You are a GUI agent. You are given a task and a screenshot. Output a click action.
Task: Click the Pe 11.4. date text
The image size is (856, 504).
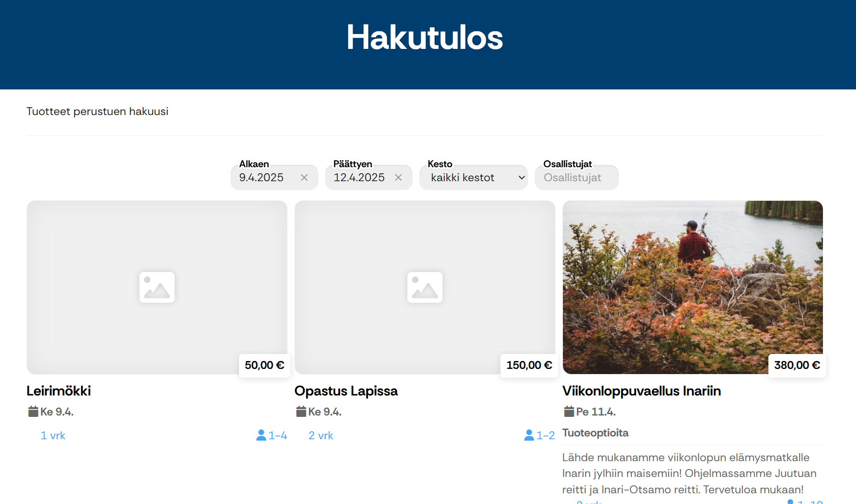click(x=596, y=412)
